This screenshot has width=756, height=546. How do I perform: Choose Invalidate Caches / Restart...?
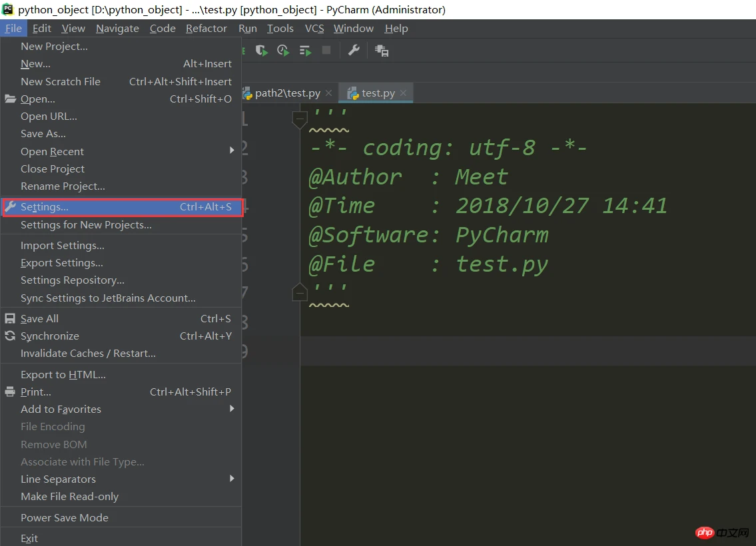(x=121, y=354)
